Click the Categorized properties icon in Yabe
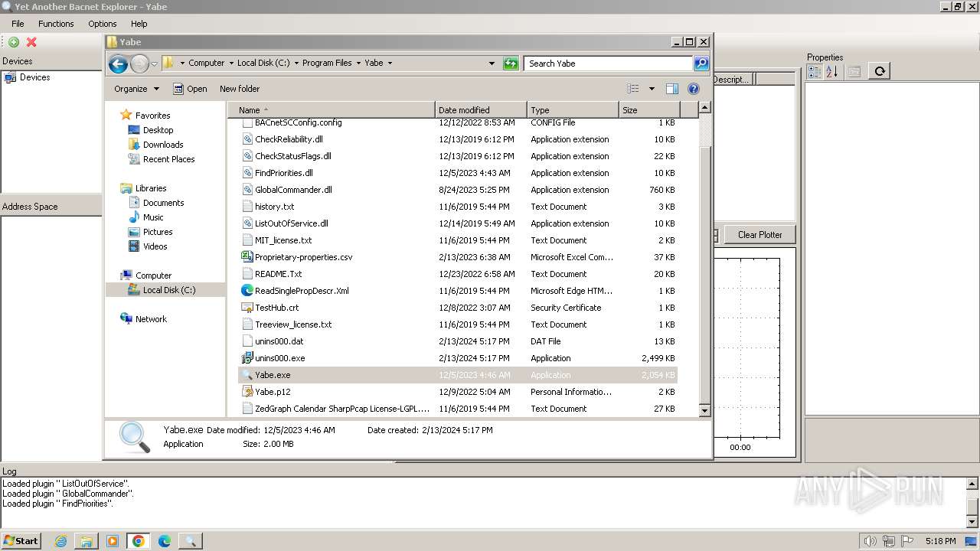 pyautogui.click(x=814, y=71)
